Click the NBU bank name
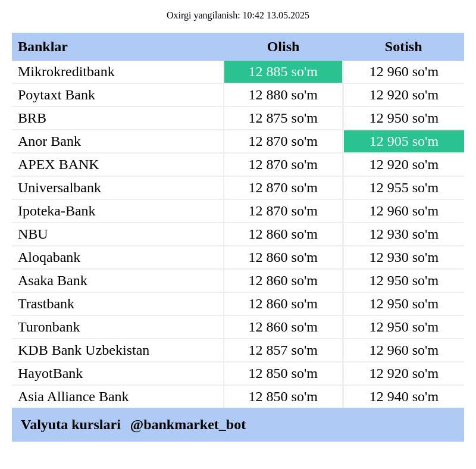The image size is (476, 469). (33, 234)
